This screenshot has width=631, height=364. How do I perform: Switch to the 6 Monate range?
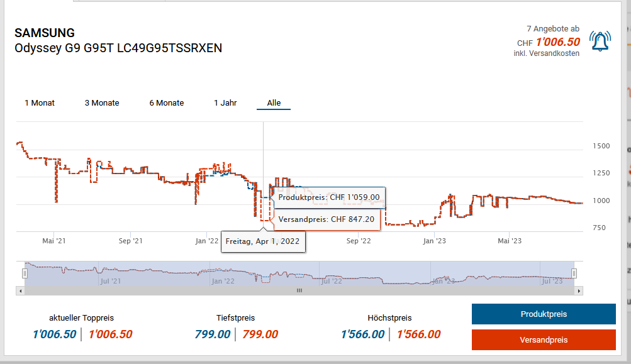point(167,103)
